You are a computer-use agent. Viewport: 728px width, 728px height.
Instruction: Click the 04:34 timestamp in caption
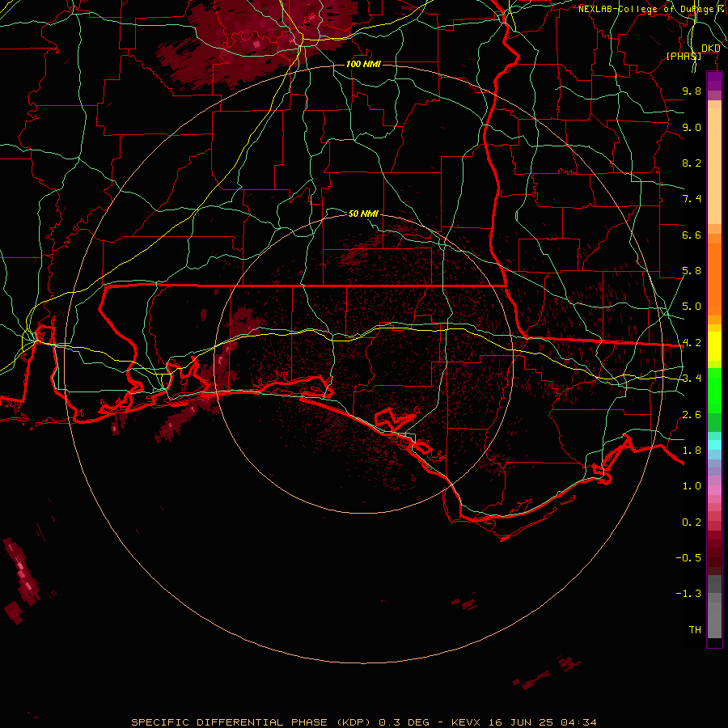pos(578,722)
